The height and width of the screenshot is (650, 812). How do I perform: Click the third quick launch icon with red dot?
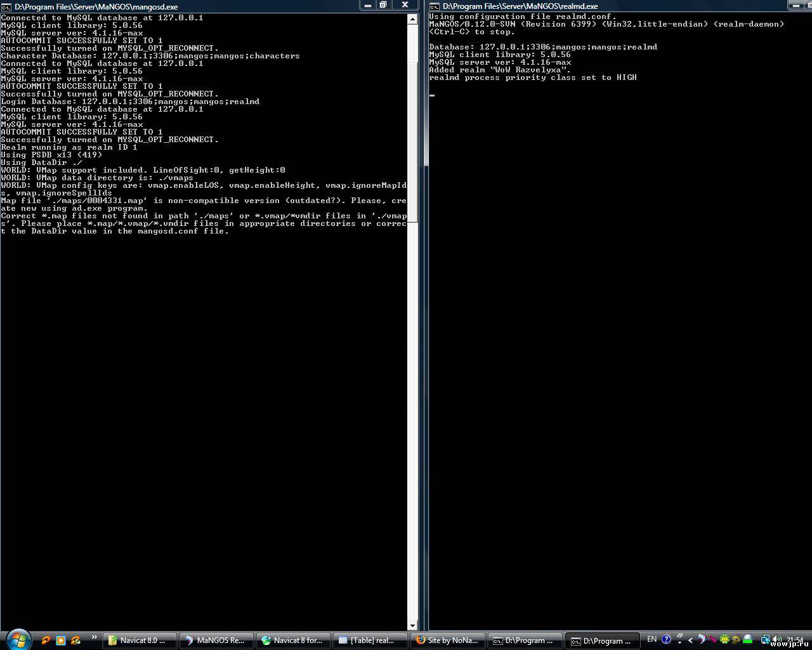tap(76, 640)
